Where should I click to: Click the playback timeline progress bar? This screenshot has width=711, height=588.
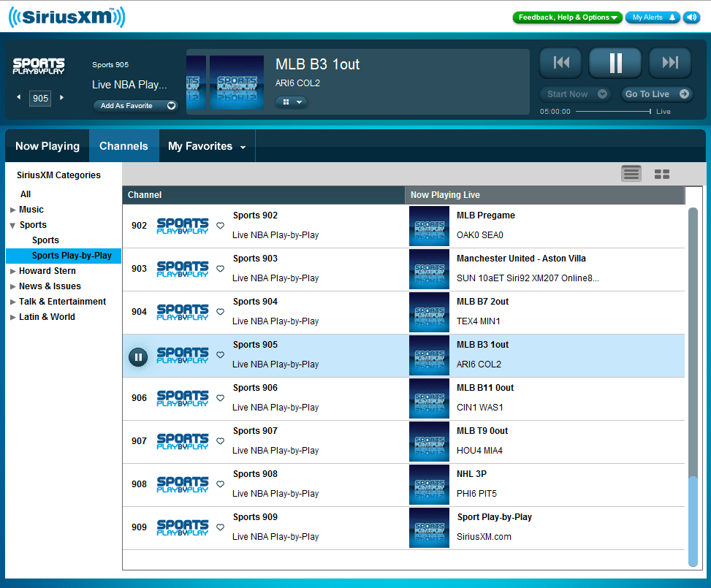tap(614, 111)
